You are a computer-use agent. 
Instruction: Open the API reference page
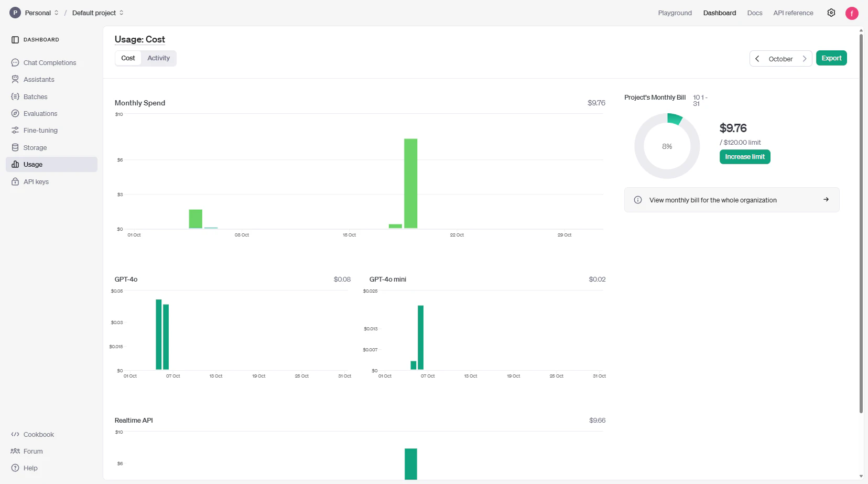794,13
